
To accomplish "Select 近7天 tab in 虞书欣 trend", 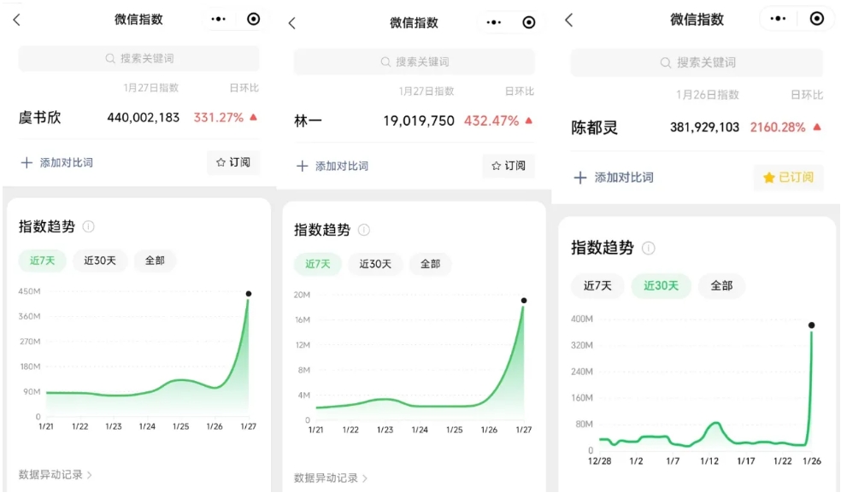I will pos(42,261).
